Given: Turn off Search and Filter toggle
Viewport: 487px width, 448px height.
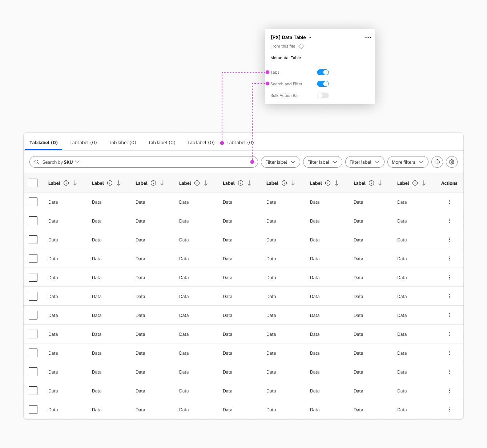Looking at the screenshot, I should (323, 84).
